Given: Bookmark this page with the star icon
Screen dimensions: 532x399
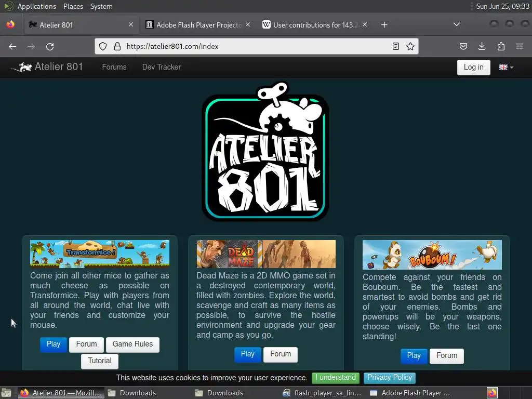Looking at the screenshot, I should (x=410, y=46).
